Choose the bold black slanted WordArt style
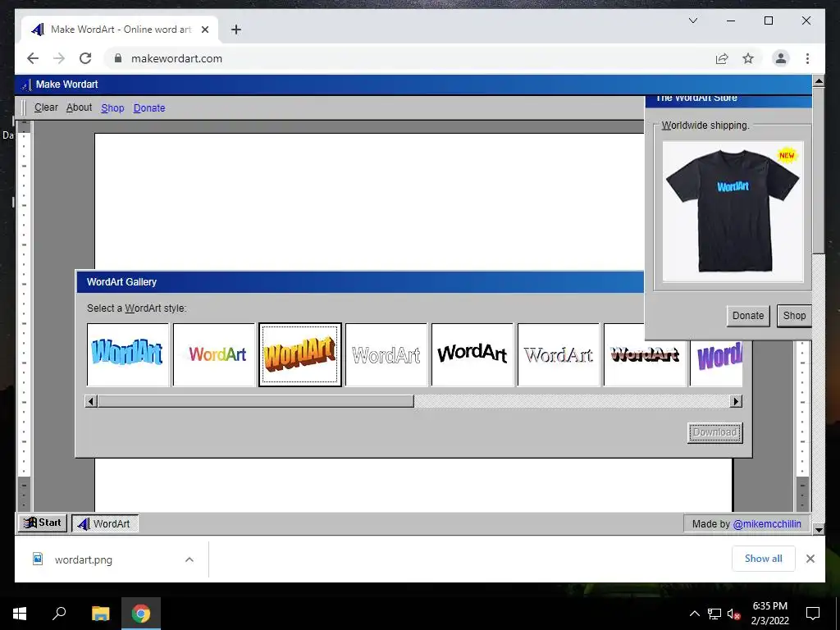Image resolution: width=840 pixels, height=630 pixels. tap(472, 354)
